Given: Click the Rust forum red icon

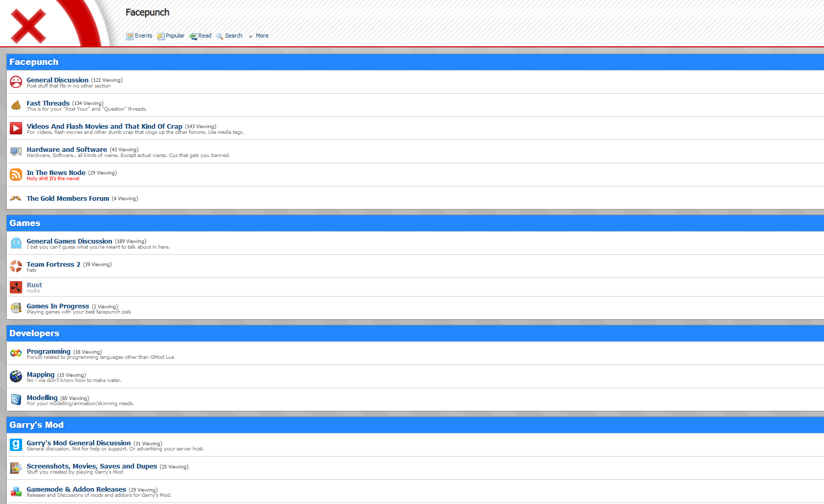Looking at the screenshot, I should point(16,287).
